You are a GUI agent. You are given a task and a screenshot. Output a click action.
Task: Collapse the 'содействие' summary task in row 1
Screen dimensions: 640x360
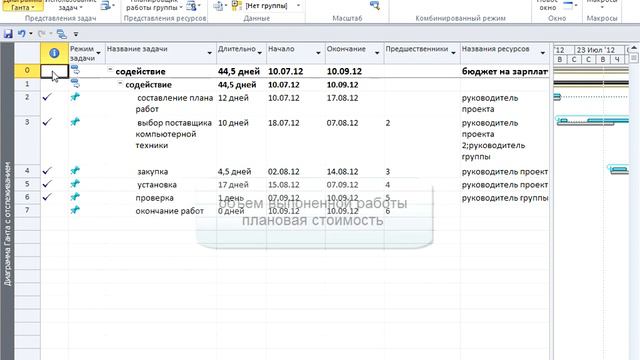(120, 83)
